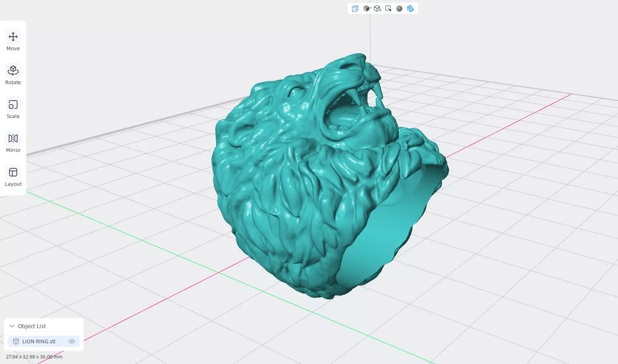618x364 pixels.
Task: Switch to the solid sphere shading icon
Action: [399, 8]
